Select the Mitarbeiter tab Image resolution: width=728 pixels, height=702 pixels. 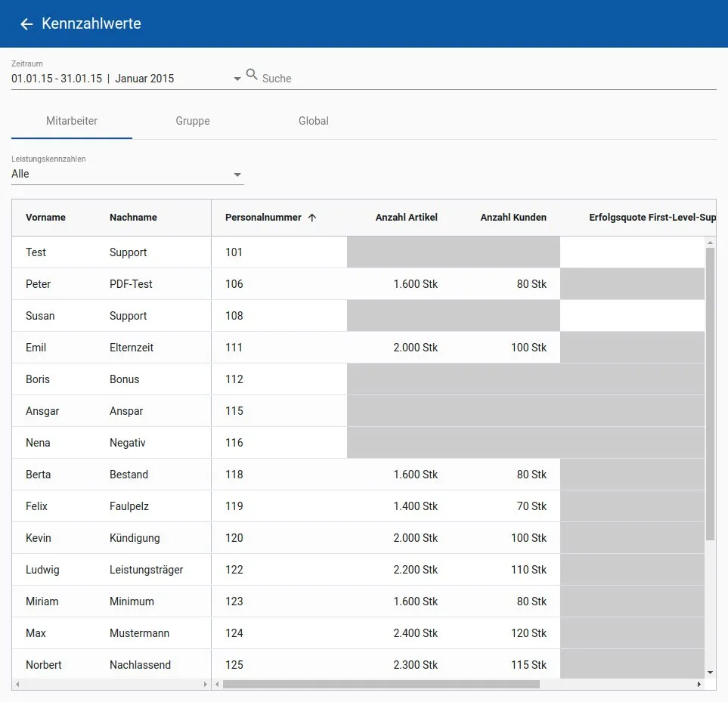71,120
